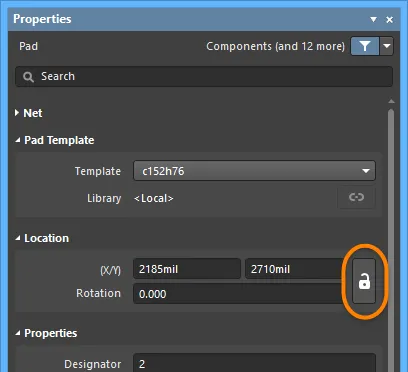Collapse the Location section

(17, 238)
